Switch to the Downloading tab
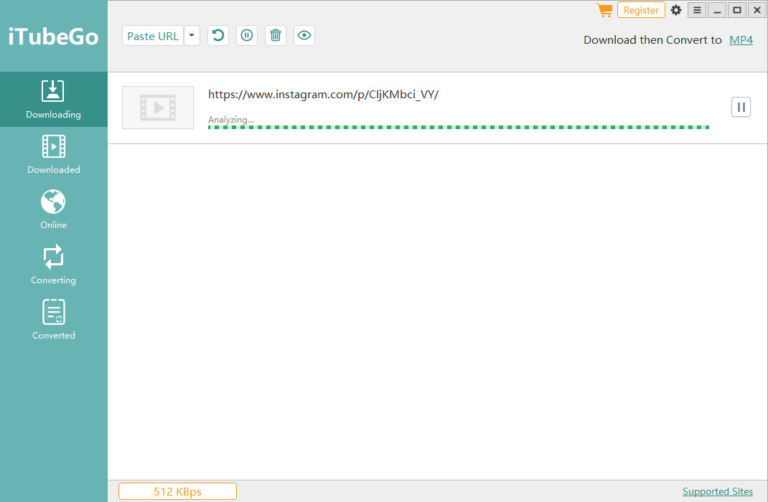Image resolution: width=768 pixels, height=502 pixels. click(53, 99)
